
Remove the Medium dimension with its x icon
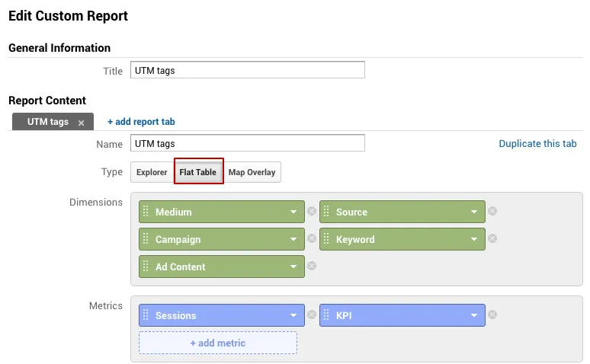coord(312,211)
